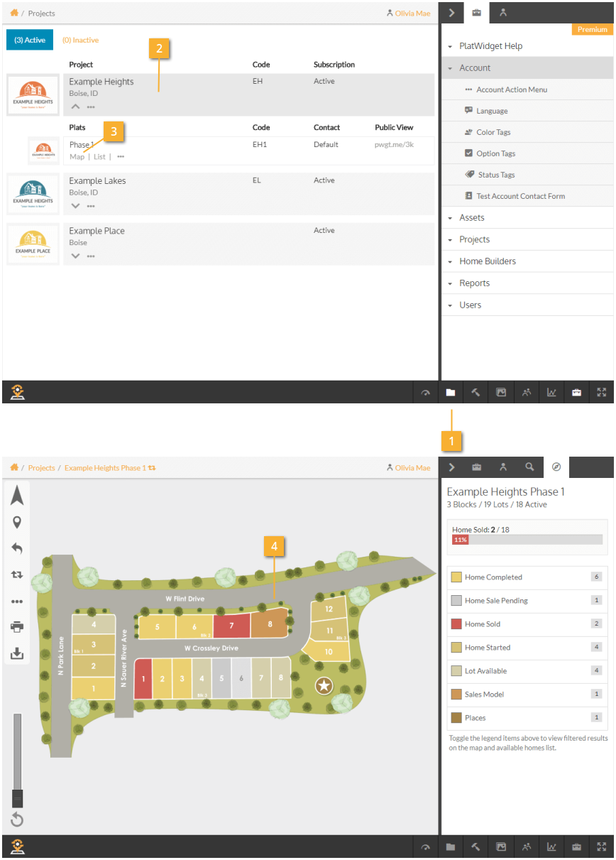Image resolution: width=616 pixels, height=860 pixels.
Task: Expand the Reports section in sidebar
Action: pyautogui.click(x=474, y=283)
